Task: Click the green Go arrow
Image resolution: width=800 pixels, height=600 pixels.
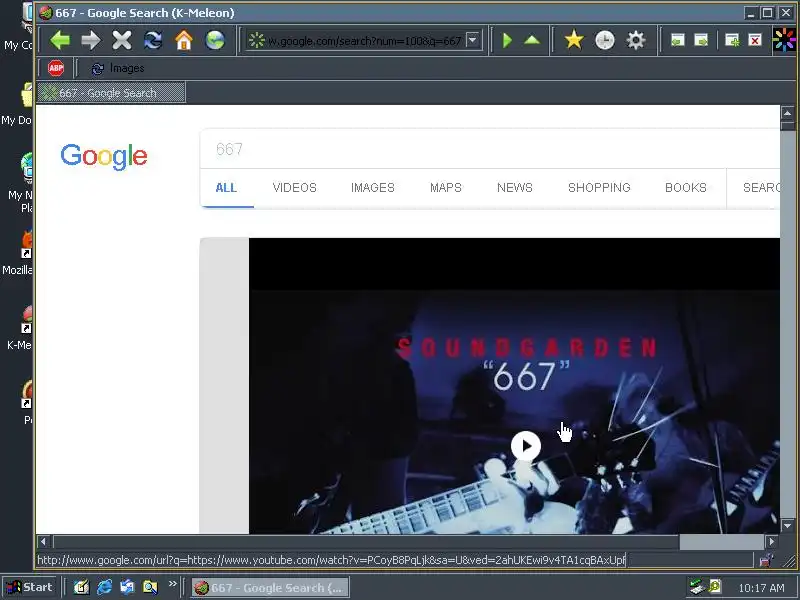Action: point(507,40)
